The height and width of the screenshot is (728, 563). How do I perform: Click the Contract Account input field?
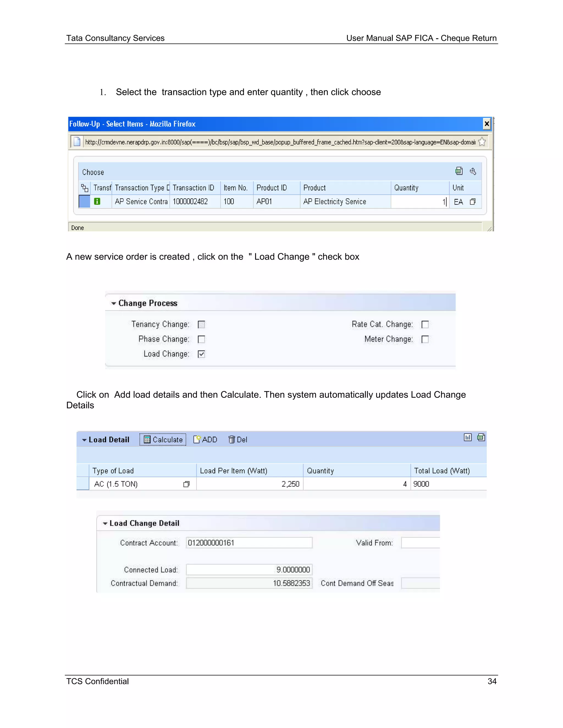click(x=249, y=543)
